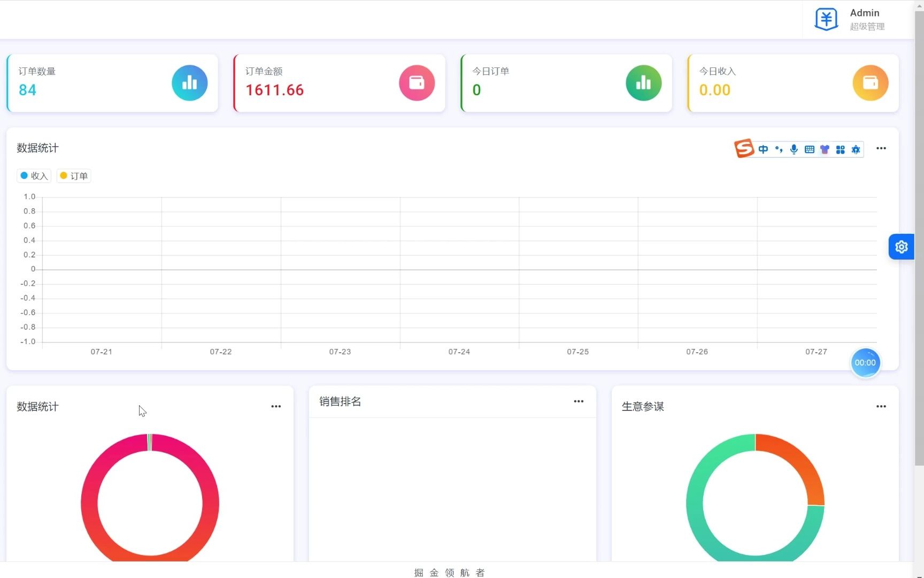The width and height of the screenshot is (924, 578).
Task: Click the 销售排名 panel title
Action: tap(340, 401)
